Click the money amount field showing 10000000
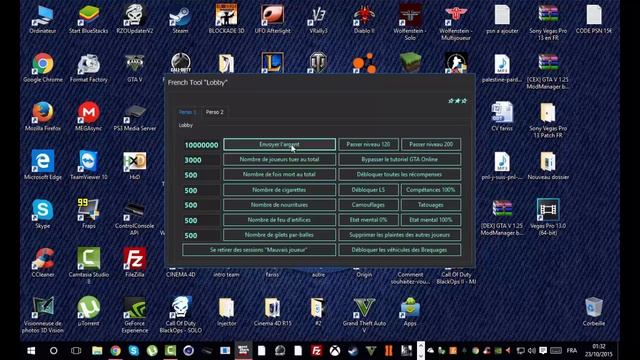The image size is (640, 360). point(201,145)
